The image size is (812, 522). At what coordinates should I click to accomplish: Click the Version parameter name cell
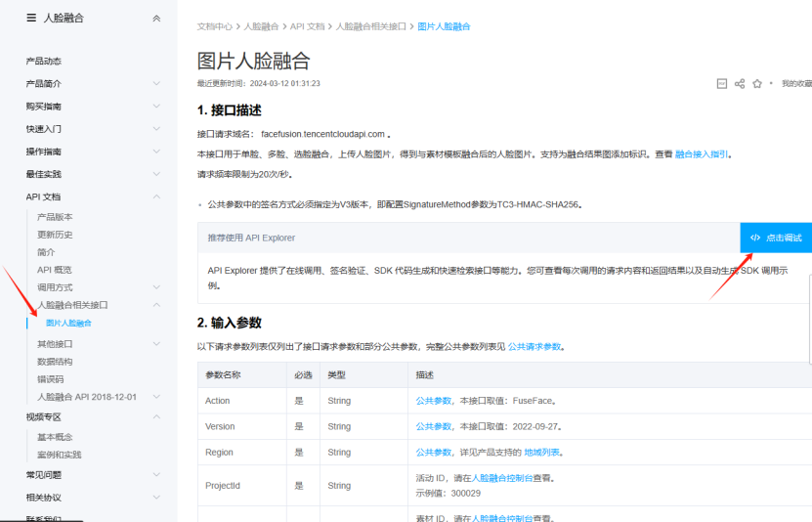pos(241,427)
